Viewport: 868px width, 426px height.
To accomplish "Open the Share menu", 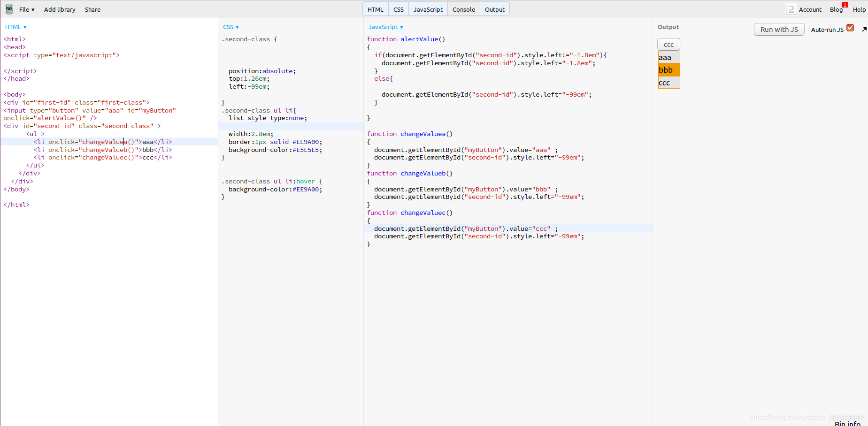I will [92, 9].
